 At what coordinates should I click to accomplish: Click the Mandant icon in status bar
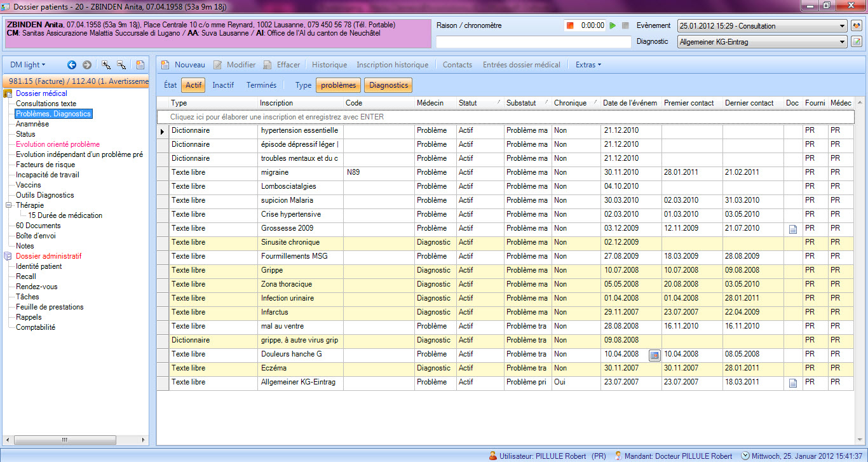coord(618,456)
